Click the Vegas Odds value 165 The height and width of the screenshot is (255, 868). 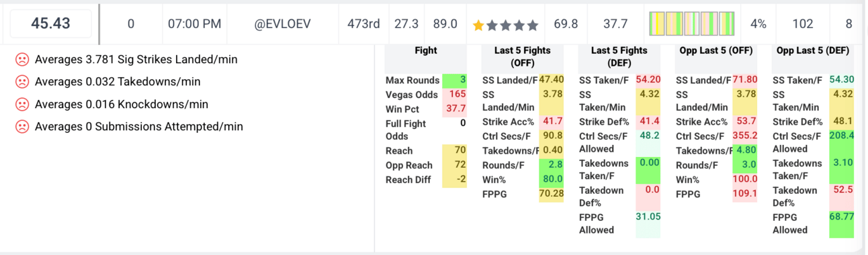pos(454,95)
